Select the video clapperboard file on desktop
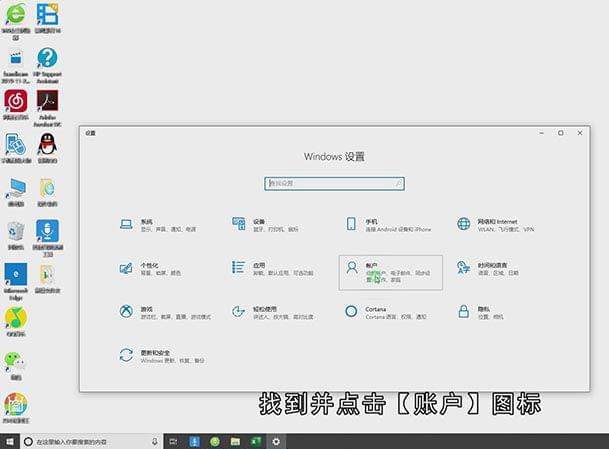This screenshot has height=449, width=609. click(x=16, y=67)
